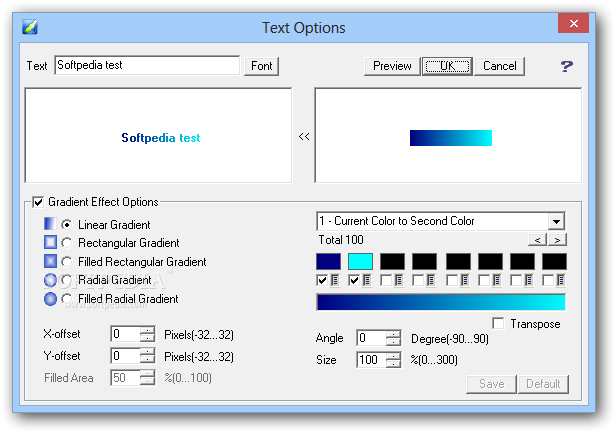
Task: Select the Radial Gradient radio button
Action: click(x=67, y=280)
